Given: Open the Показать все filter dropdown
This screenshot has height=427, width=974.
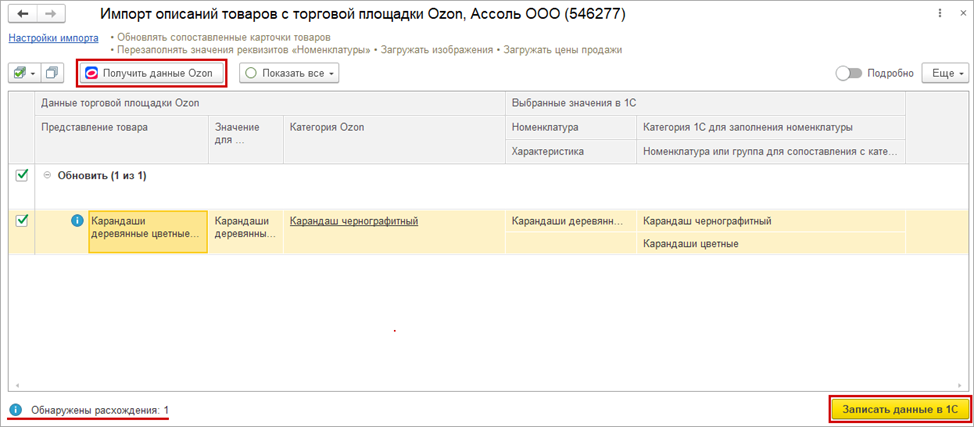Looking at the screenshot, I should (289, 73).
